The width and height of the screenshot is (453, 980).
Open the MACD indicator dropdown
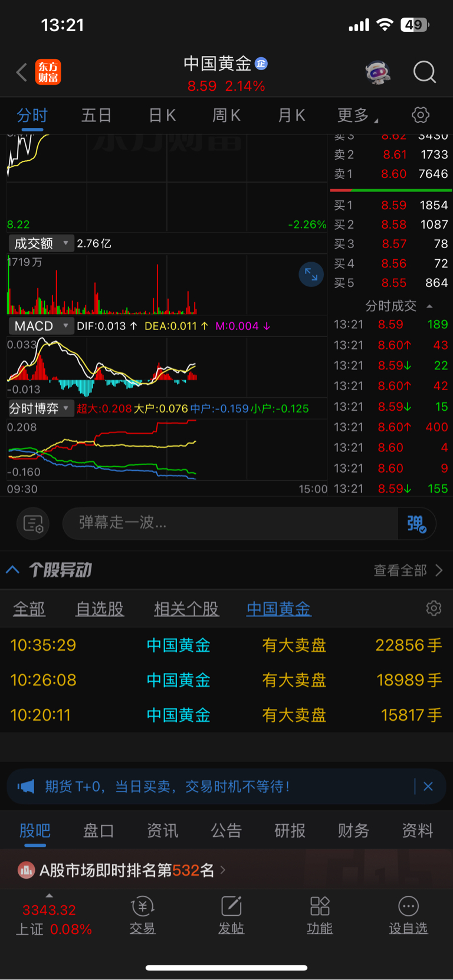pyautogui.click(x=41, y=326)
